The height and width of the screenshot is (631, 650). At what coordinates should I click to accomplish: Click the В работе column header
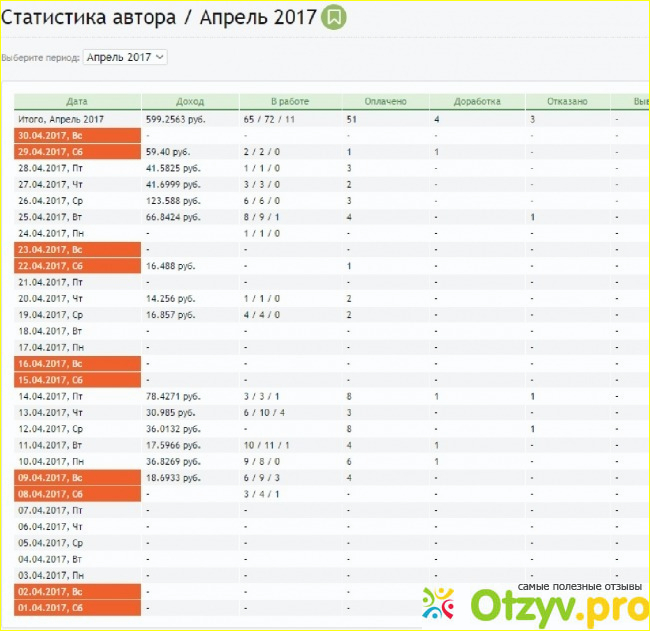(290, 101)
